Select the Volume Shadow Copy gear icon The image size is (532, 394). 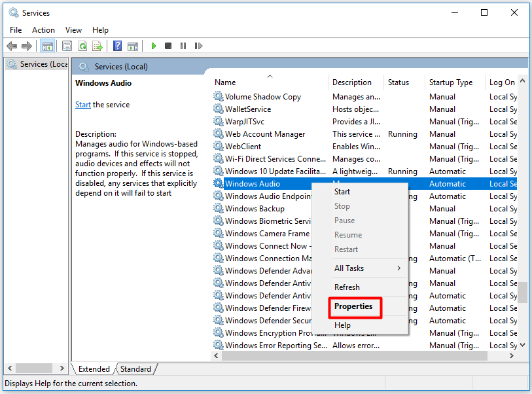[218, 96]
